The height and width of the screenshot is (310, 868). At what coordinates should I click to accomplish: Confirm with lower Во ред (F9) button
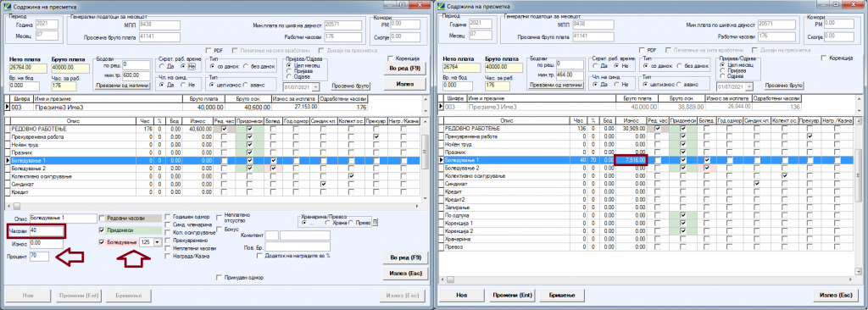click(405, 258)
